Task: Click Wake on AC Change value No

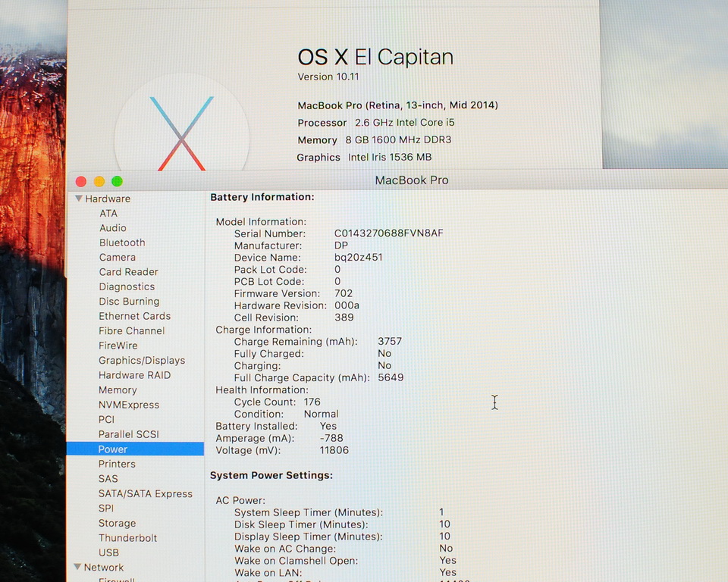Action: pos(446,549)
